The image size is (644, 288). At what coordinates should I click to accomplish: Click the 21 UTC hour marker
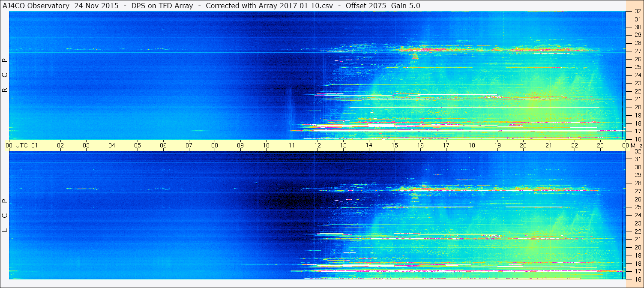[x=549, y=145]
